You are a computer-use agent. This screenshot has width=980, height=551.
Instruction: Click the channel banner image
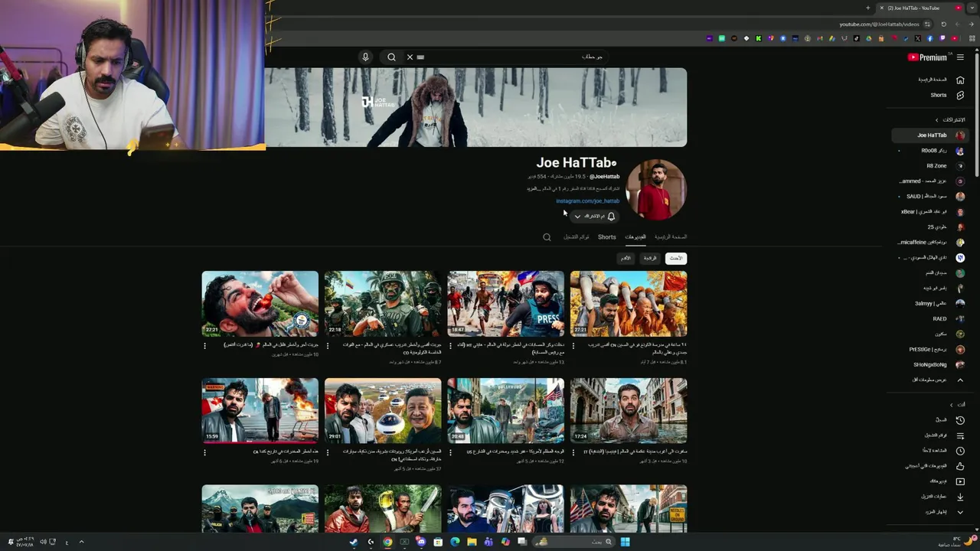pos(475,107)
